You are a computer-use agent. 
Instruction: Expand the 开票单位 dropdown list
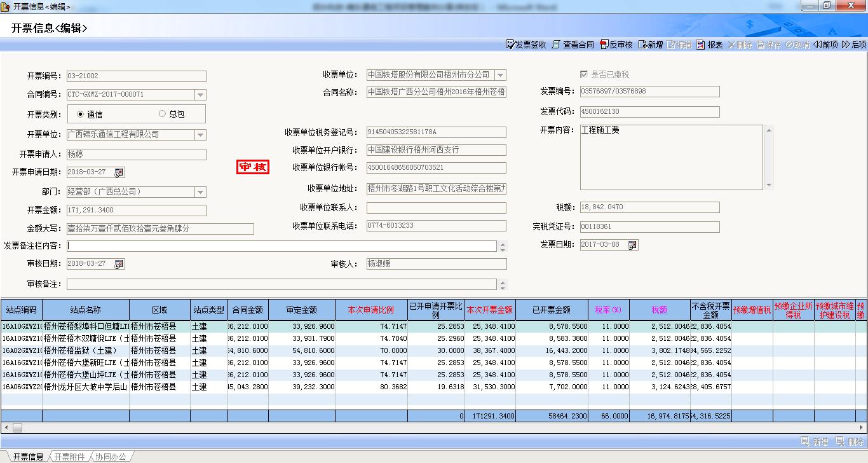tap(200, 135)
